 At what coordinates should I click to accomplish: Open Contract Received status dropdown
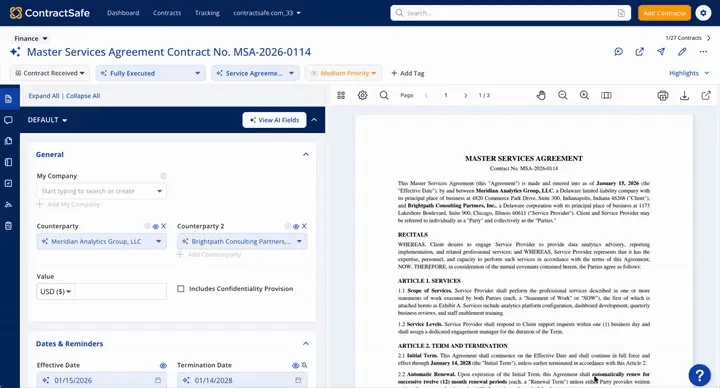tap(50, 73)
